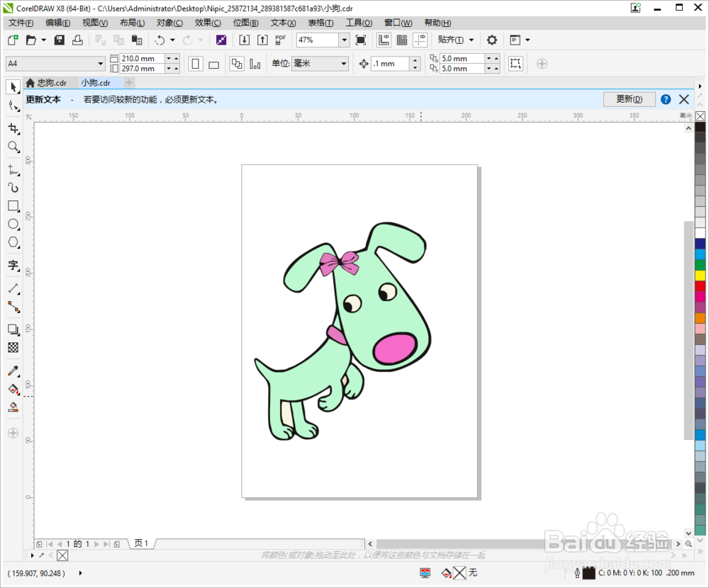Select the Crop tool

pyautogui.click(x=13, y=129)
